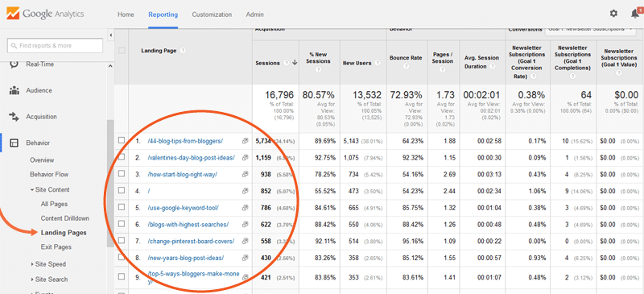The width and height of the screenshot is (644, 294).
Task: Click the Sessions sort arrow
Action: pos(295,64)
